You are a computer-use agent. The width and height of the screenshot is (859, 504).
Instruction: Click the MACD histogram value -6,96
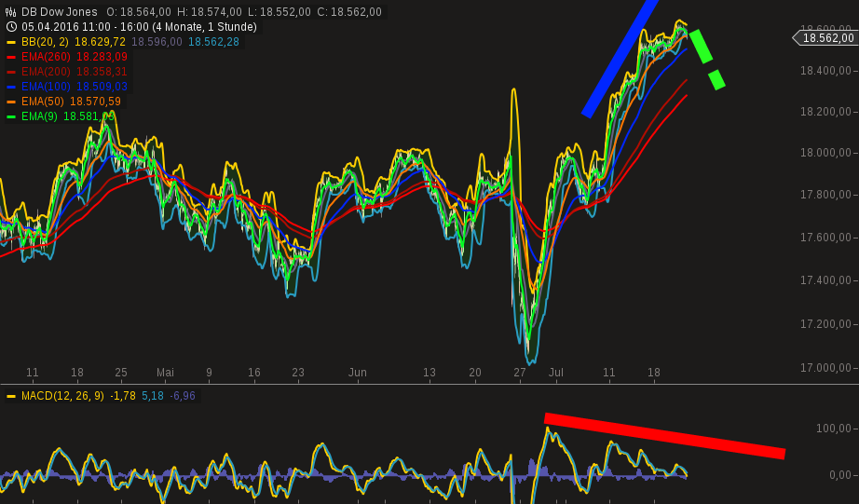click(x=183, y=396)
